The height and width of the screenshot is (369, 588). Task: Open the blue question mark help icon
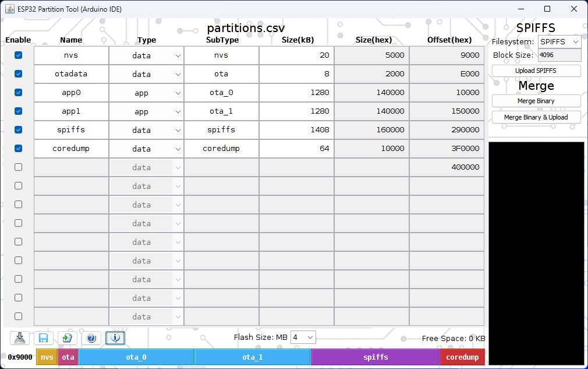(91, 338)
